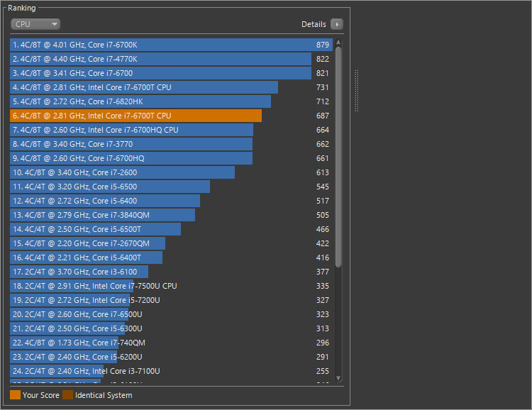Click the orange Your Score legend swatch

pyautogui.click(x=15, y=395)
